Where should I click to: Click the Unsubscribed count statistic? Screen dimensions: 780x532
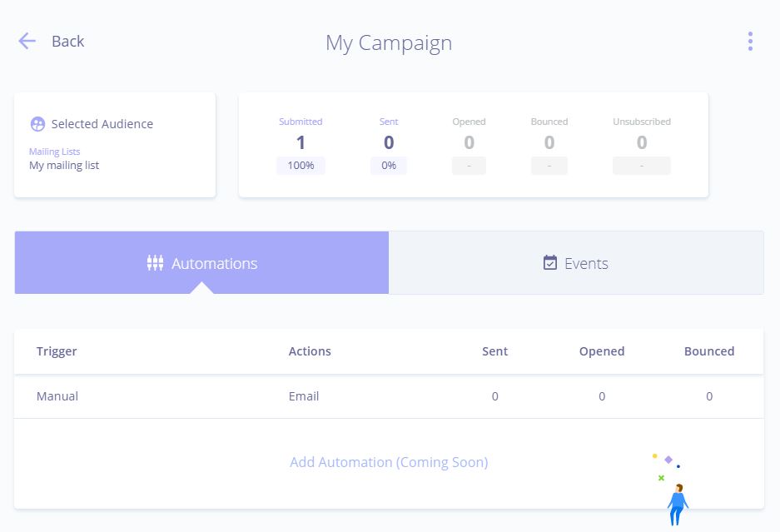point(642,142)
